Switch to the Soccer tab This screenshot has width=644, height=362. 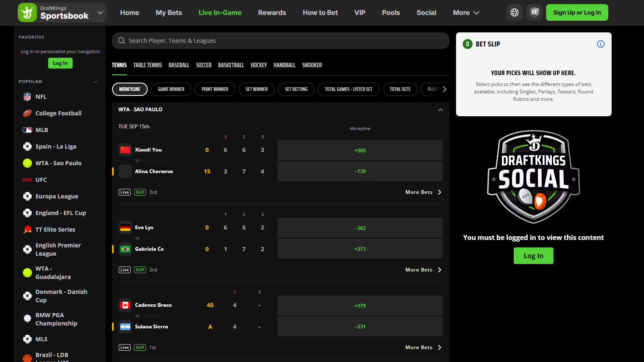click(x=204, y=65)
